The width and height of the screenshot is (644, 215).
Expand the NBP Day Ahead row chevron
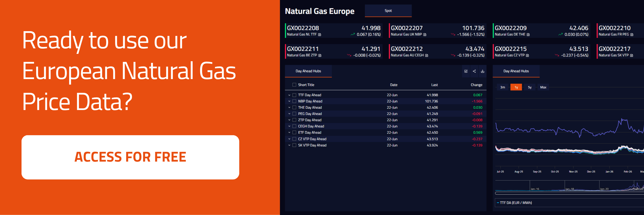(x=289, y=101)
